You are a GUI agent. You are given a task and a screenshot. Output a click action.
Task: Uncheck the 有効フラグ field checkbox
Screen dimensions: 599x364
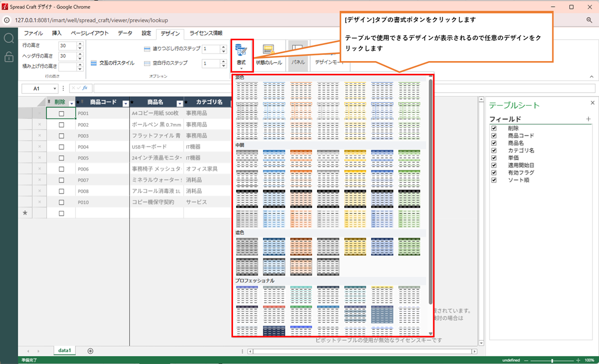(494, 173)
